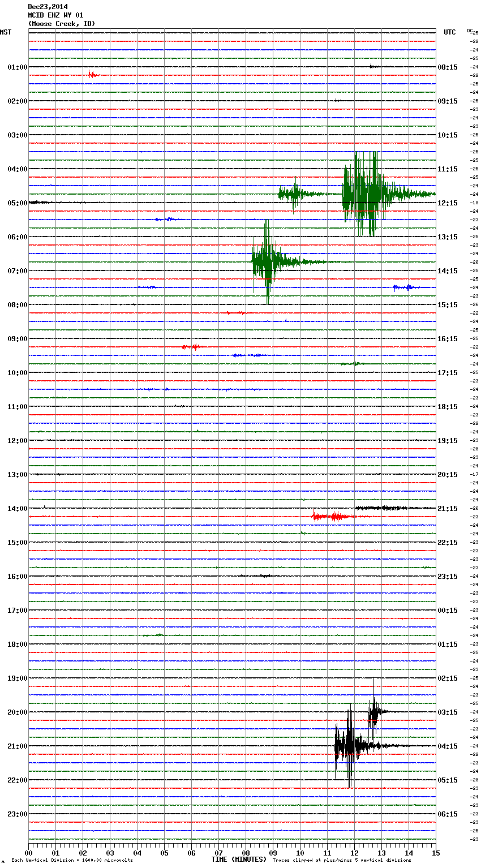Click the 'DC' offset column header

click(470, 31)
